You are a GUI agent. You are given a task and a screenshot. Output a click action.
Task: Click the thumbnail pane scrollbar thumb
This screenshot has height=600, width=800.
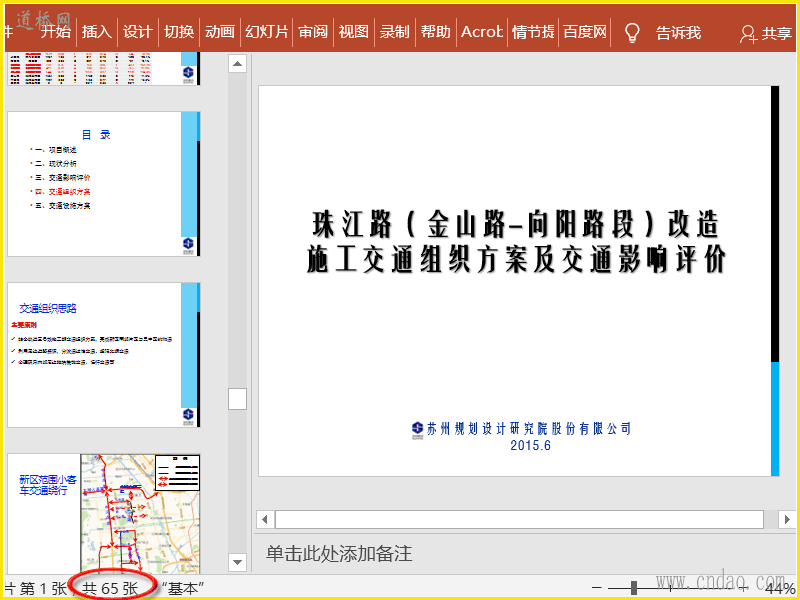237,399
